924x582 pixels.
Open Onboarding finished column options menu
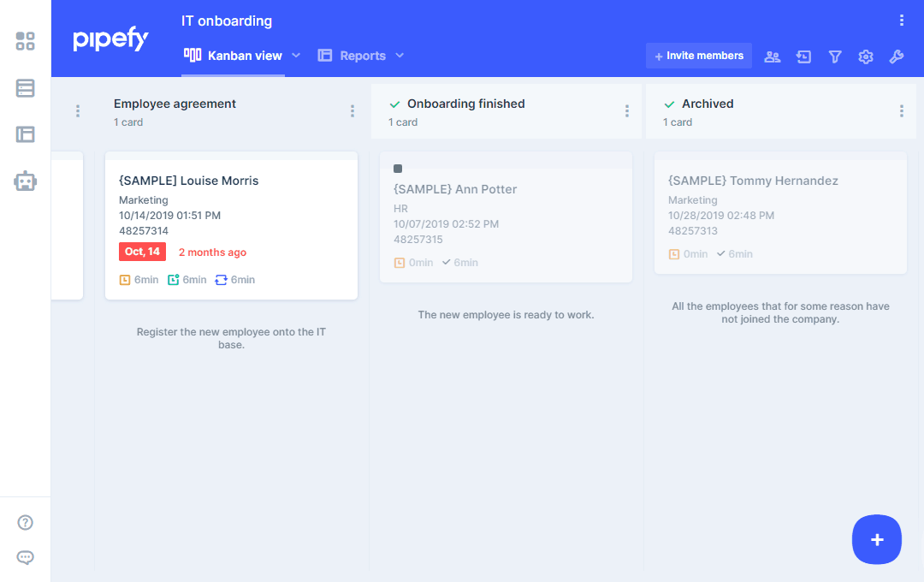point(627,111)
